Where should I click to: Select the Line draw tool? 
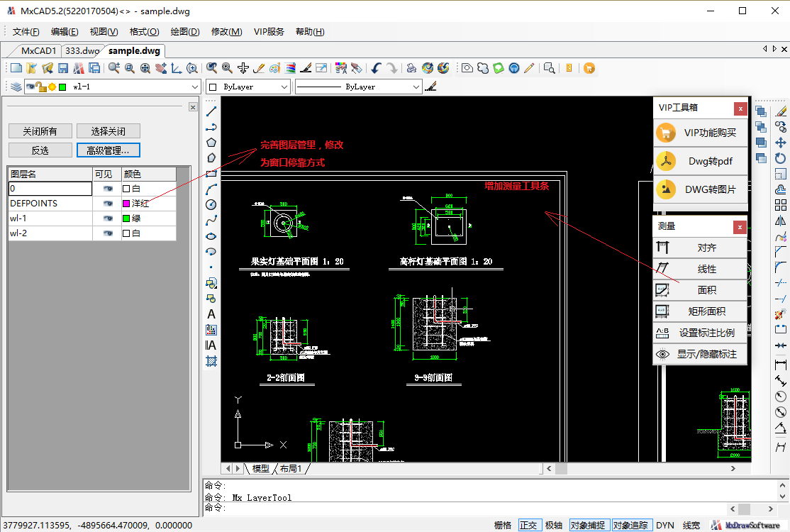[x=211, y=111]
